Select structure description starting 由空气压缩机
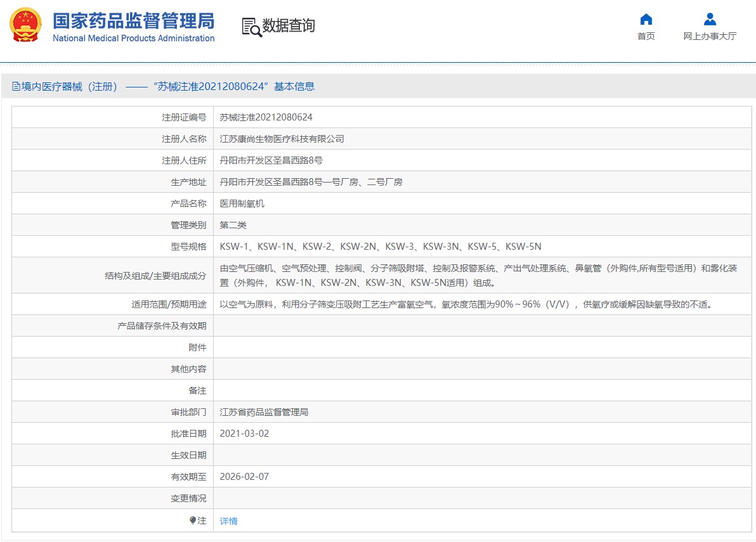This screenshot has width=756, height=542. 478,275
